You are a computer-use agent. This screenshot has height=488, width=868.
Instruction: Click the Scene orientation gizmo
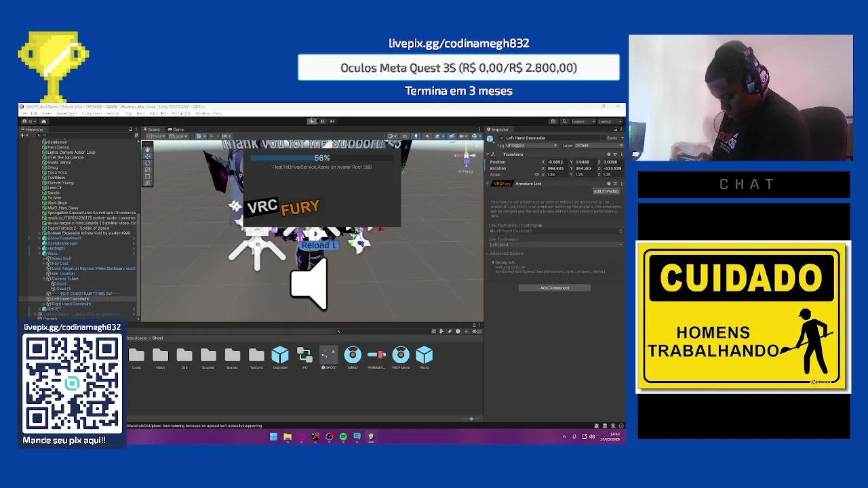coord(466,157)
